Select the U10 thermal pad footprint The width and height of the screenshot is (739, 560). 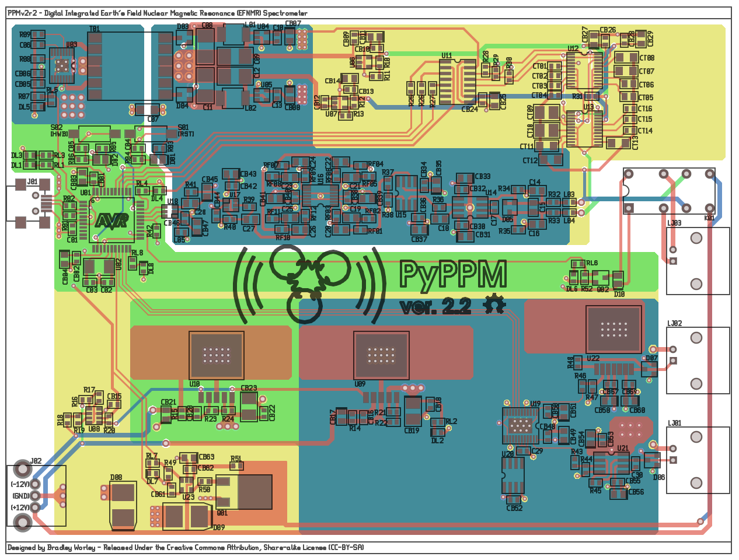coord(216,355)
